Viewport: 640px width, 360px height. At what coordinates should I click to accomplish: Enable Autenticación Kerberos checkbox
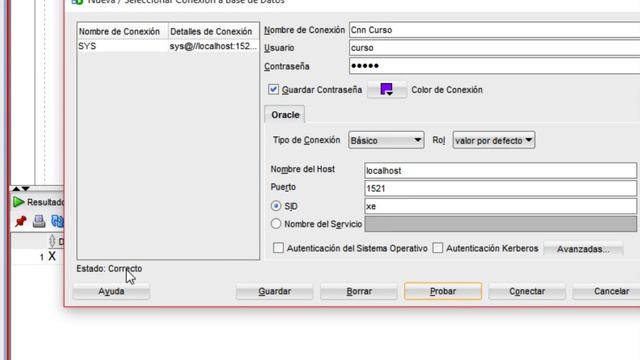[x=438, y=248]
